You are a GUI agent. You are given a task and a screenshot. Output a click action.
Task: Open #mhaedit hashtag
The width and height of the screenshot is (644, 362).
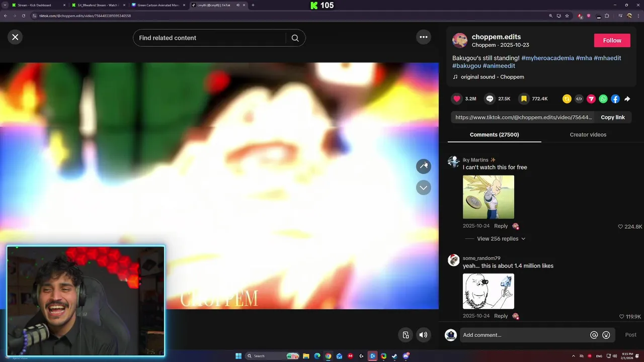(x=607, y=58)
